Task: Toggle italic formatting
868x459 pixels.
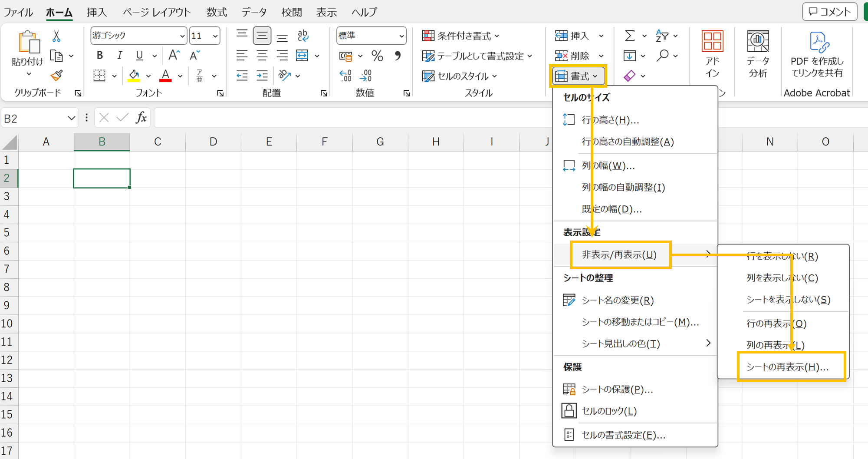Action: pyautogui.click(x=119, y=56)
